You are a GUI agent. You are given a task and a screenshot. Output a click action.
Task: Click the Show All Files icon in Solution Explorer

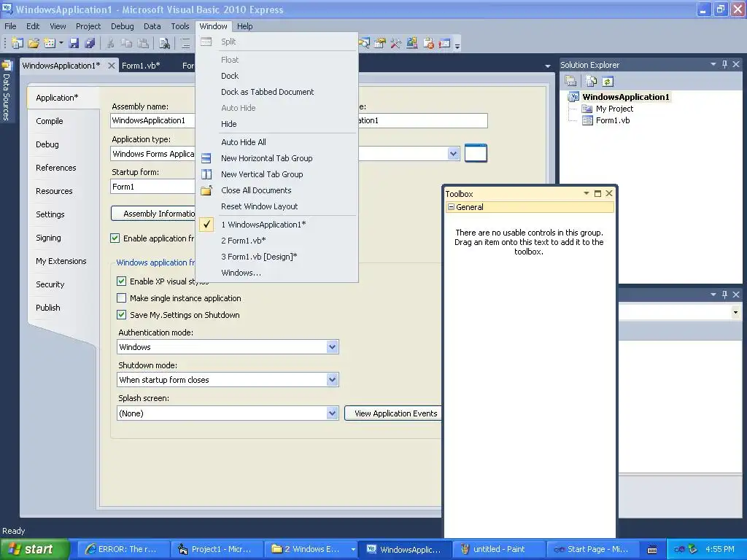tap(591, 82)
